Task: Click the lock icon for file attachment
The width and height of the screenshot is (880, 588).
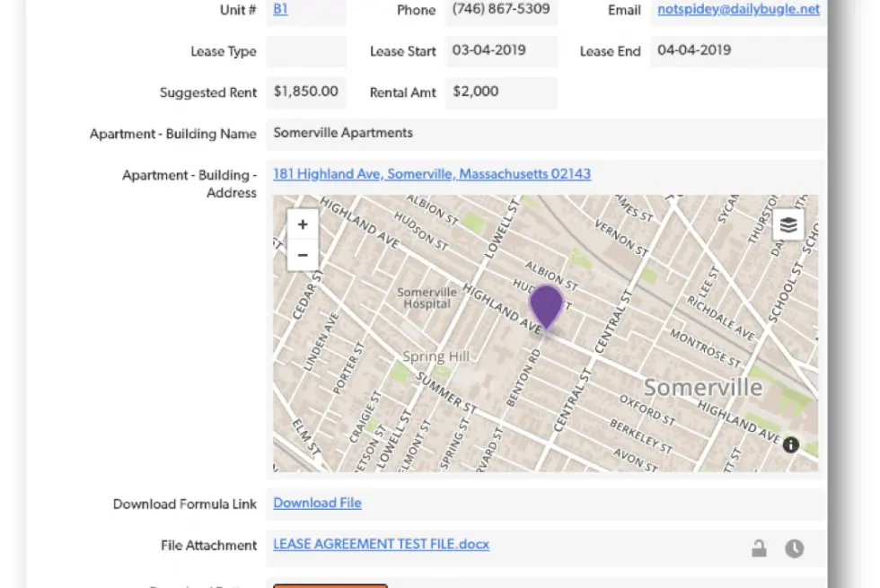Action: tap(759, 549)
